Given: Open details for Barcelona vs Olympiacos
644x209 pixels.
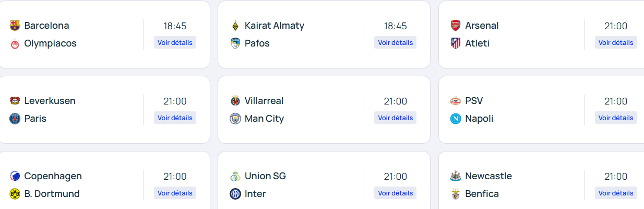Looking at the screenshot, I should point(175,43).
